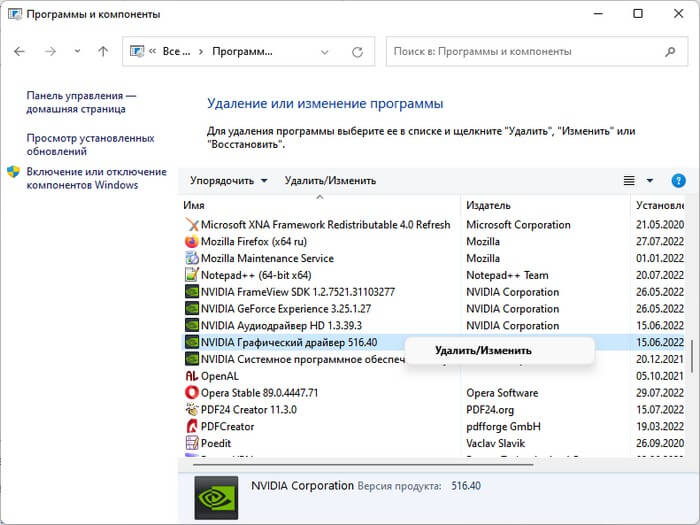
Task: Refresh the address bar location
Action: point(357,51)
